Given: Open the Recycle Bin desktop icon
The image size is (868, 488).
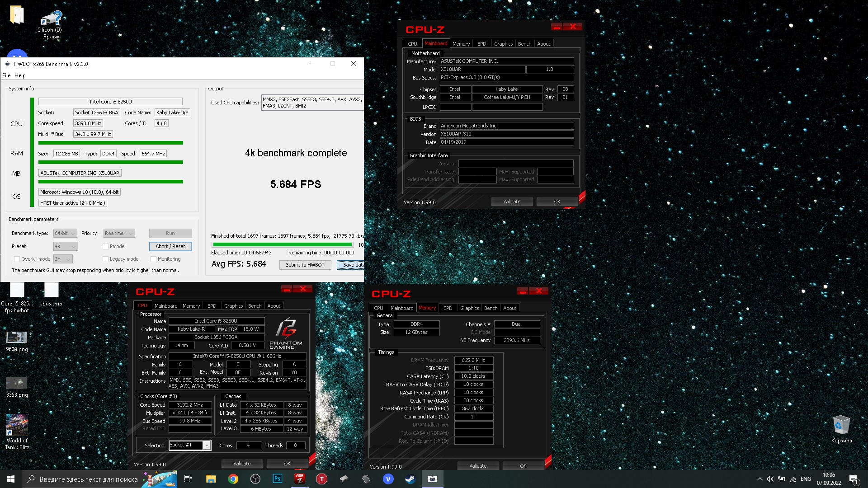Looking at the screenshot, I should [x=841, y=429].
